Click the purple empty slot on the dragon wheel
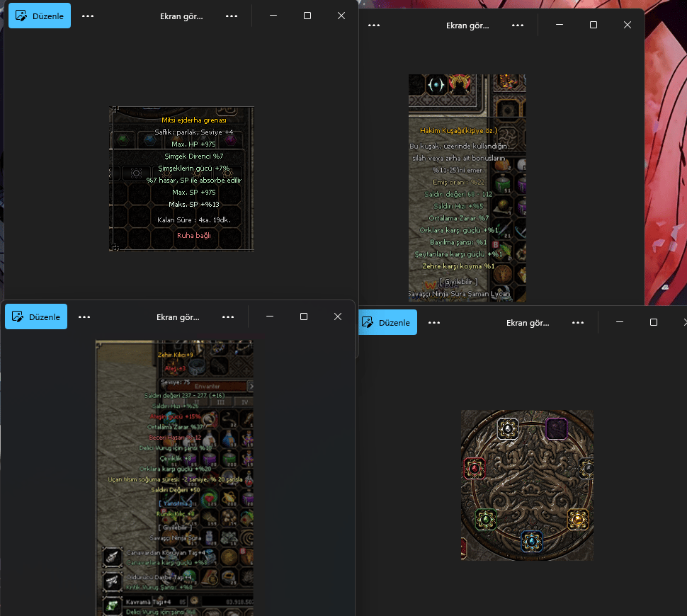687x616 pixels. (x=557, y=428)
